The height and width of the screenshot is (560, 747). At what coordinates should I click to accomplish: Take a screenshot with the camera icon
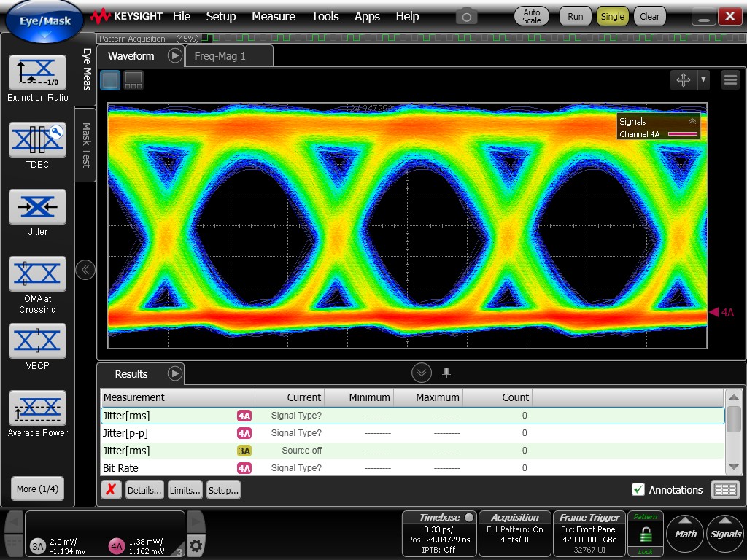tap(467, 16)
